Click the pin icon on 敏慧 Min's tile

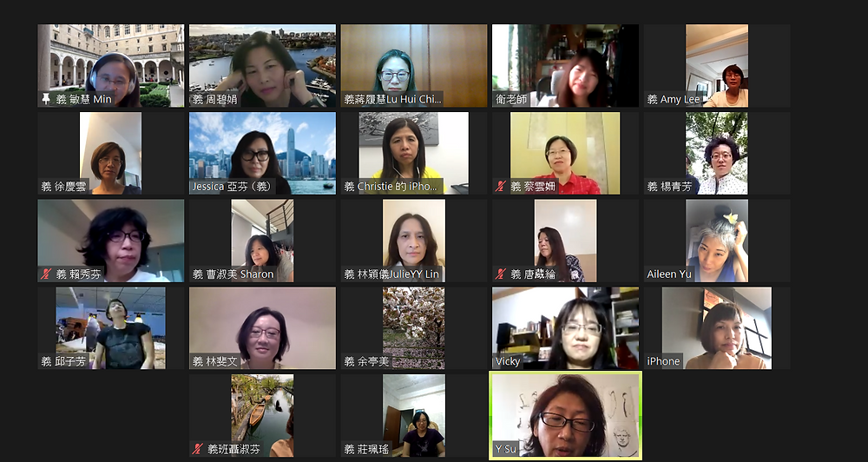47,100
